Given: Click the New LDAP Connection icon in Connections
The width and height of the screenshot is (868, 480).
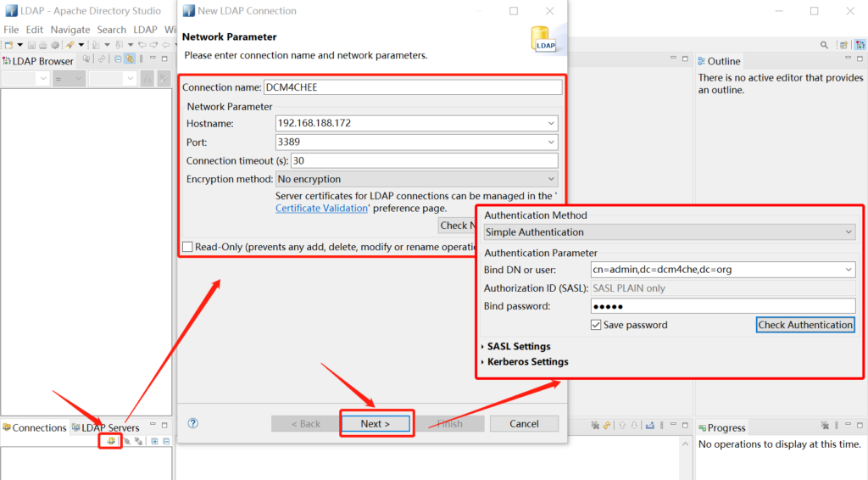Looking at the screenshot, I should pyautogui.click(x=110, y=441).
